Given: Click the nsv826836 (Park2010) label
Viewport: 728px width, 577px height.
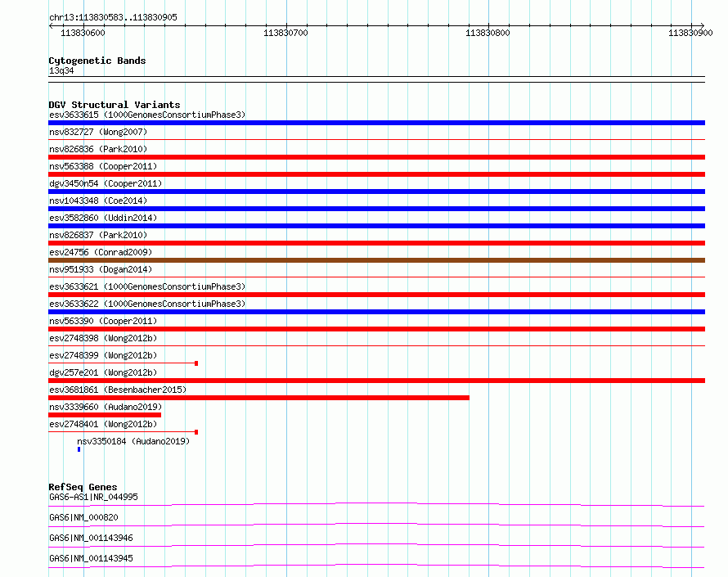Looking at the screenshot, I should pyautogui.click(x=98, y=149).
